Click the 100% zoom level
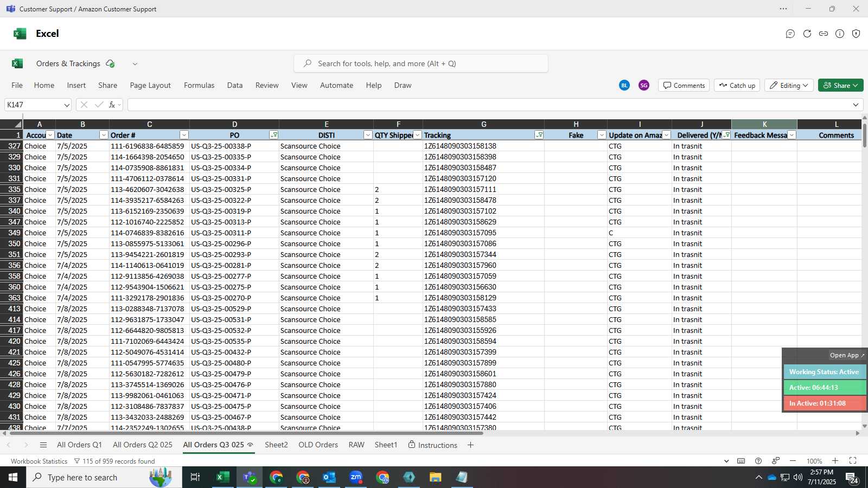 click(814, 461)
